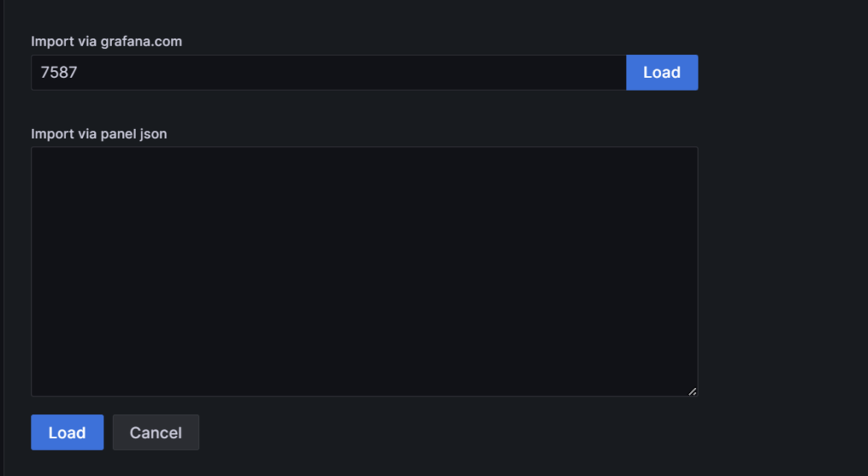Viewport: 868px width, 476px height.
Task: Click the large dark JSON input box
Action: (364, 271)
